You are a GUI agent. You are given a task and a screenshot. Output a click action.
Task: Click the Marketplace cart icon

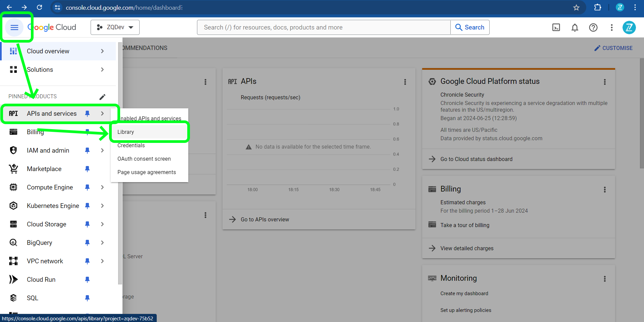click(x=13, y=169)
